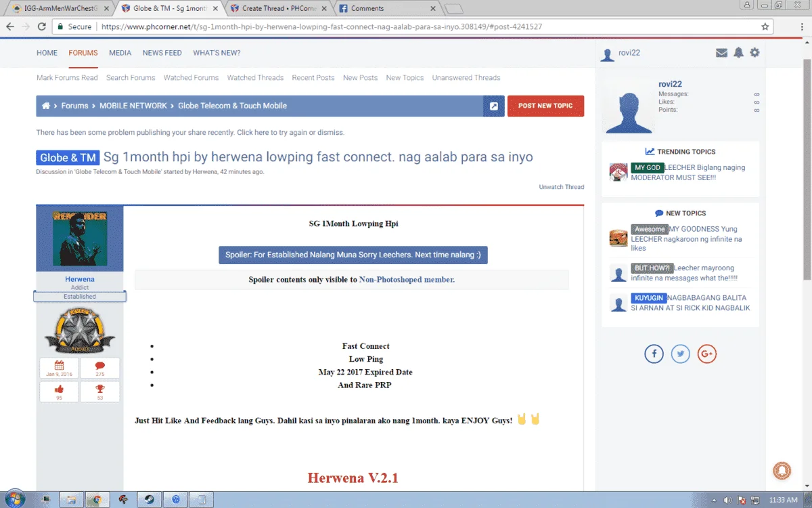Share on Facebook via the circle icon
The height and width of the screenshot is (508, 812).
(654, 354)
